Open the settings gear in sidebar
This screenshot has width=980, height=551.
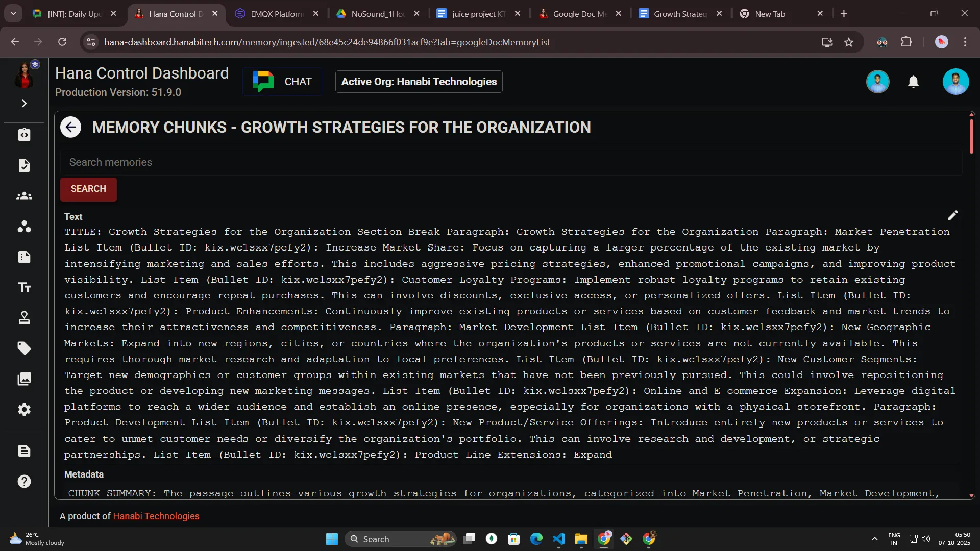(24, 410)
